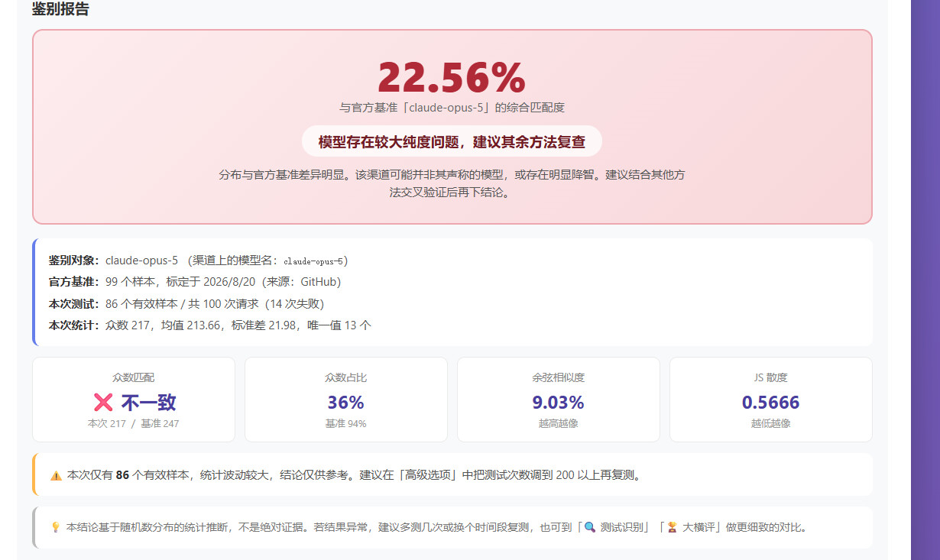Click the 余弦相似度 card label

coord(558,377)
